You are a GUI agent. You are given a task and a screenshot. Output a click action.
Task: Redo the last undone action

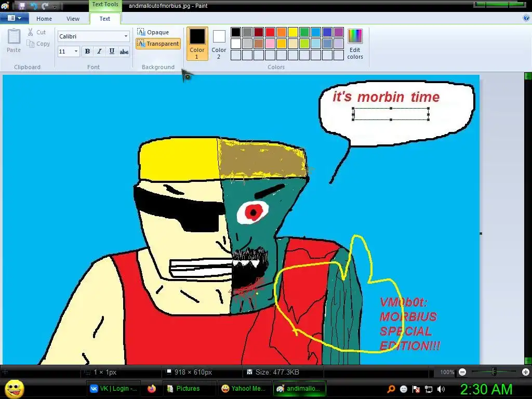[45, 6]
